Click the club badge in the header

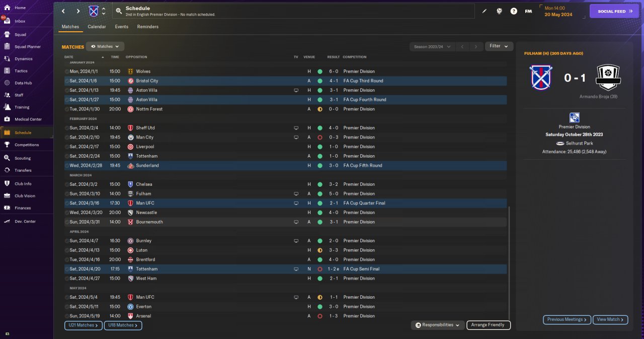[94, 11]
